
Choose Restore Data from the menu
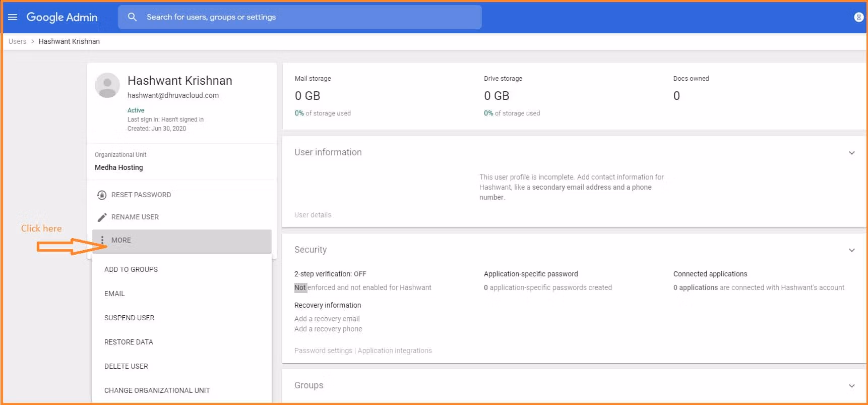(129, 342)
